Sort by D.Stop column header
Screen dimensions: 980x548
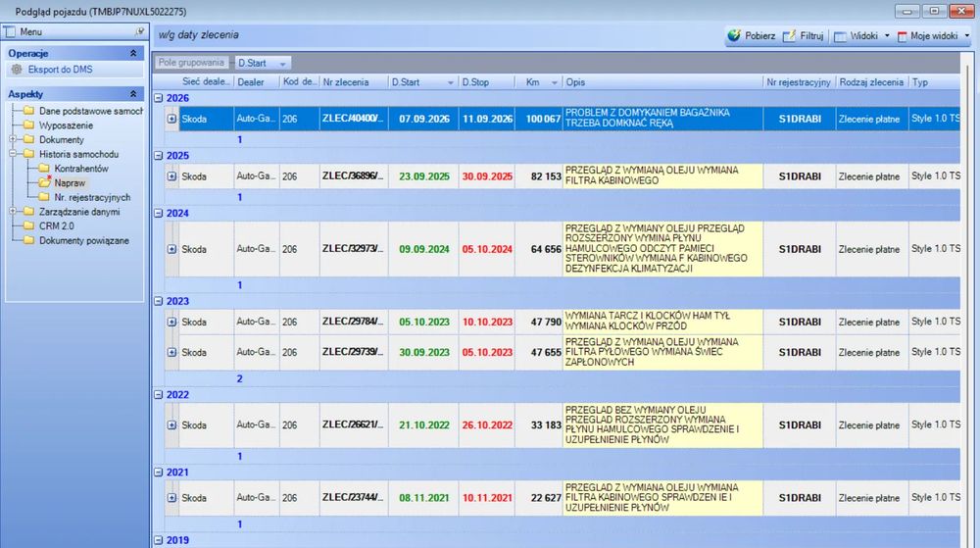[487, 81]
